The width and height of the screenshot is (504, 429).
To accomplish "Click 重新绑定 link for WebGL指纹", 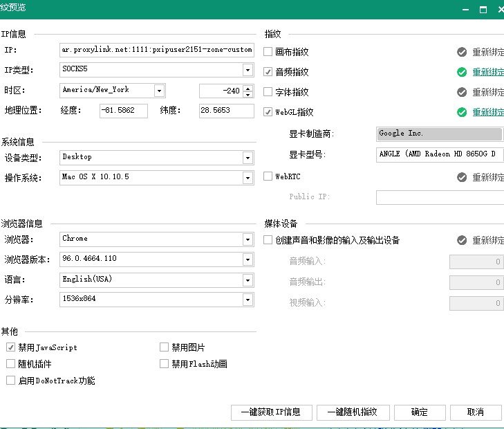I will coord(488,112).
